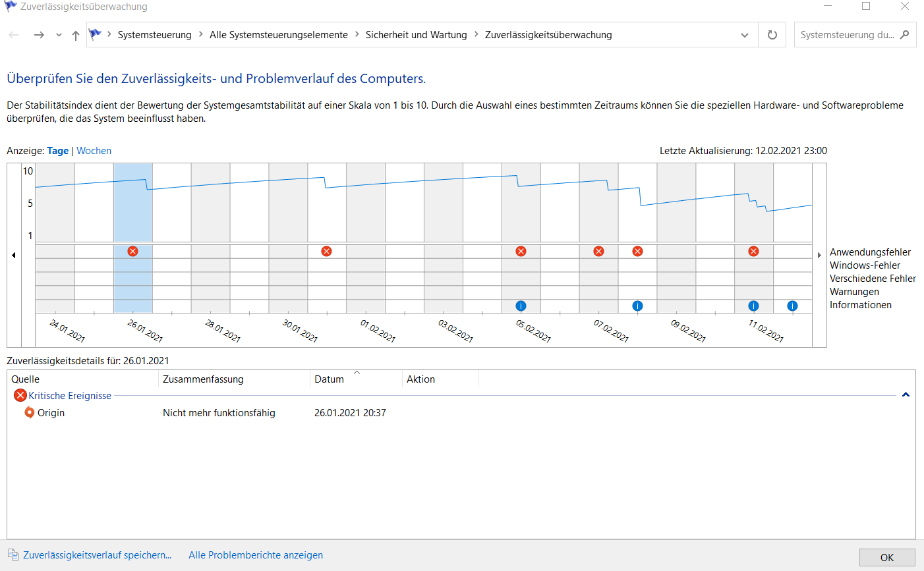The width and height of the screenshot is (924, 571).
Task: Sort by the Quelle column header
Action: tap(83, 379)
